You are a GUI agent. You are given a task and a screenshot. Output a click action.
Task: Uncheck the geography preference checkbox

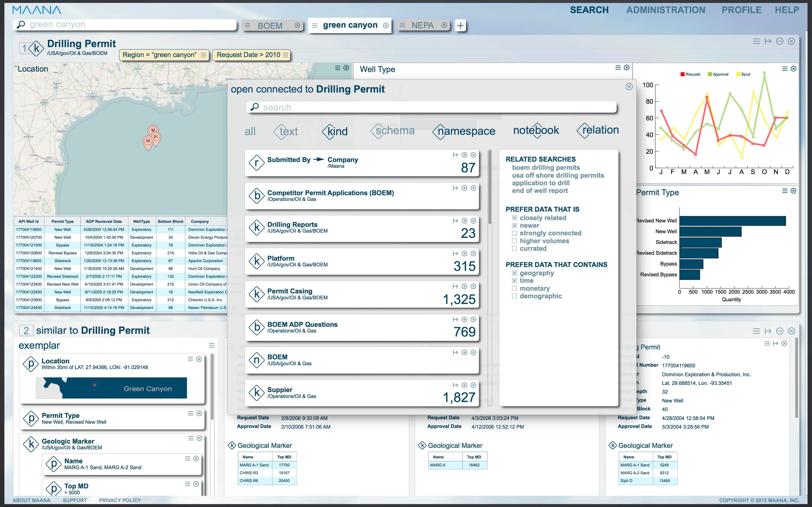[x=514, y=273]
